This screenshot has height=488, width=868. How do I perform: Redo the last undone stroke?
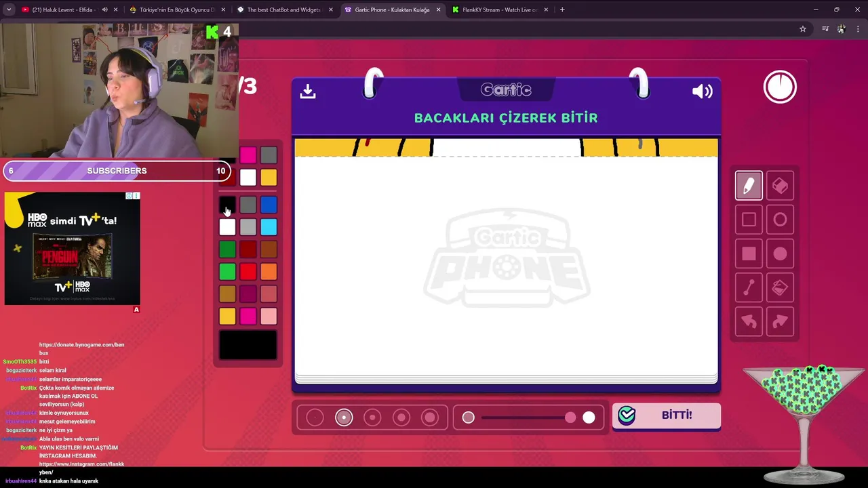coord(780,322)
